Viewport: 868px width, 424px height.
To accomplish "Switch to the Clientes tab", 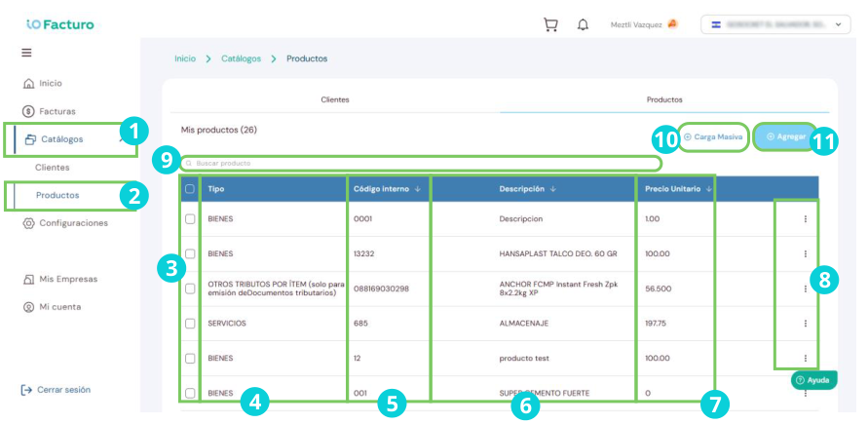I will tap(335, 99).
